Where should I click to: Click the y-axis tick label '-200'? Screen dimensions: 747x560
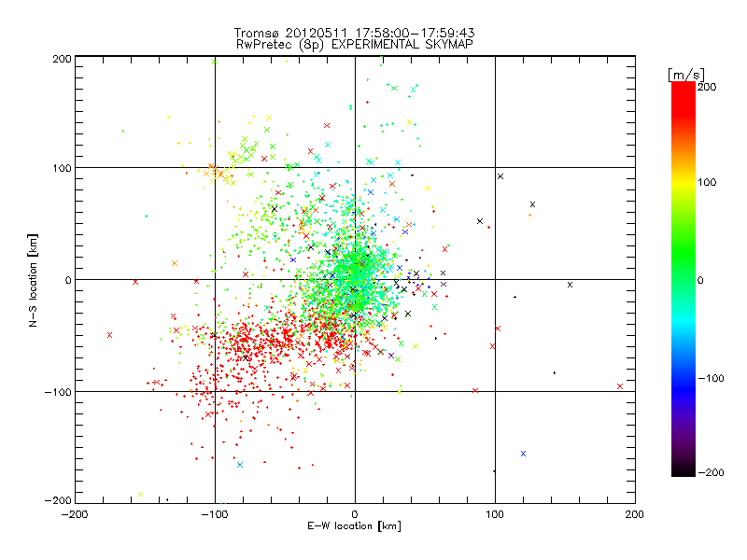pos(58,500)
